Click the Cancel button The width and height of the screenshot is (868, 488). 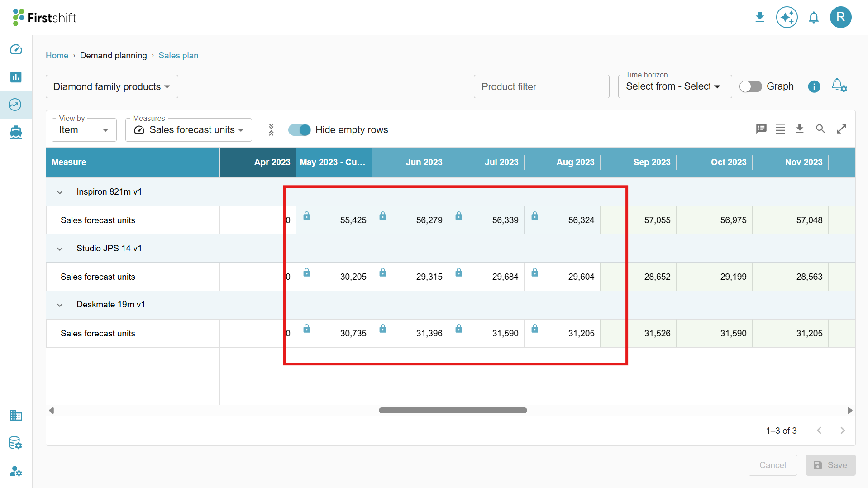(773, 465)
